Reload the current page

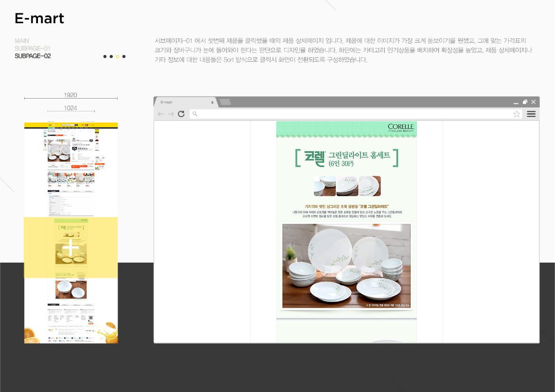[181, 114]
